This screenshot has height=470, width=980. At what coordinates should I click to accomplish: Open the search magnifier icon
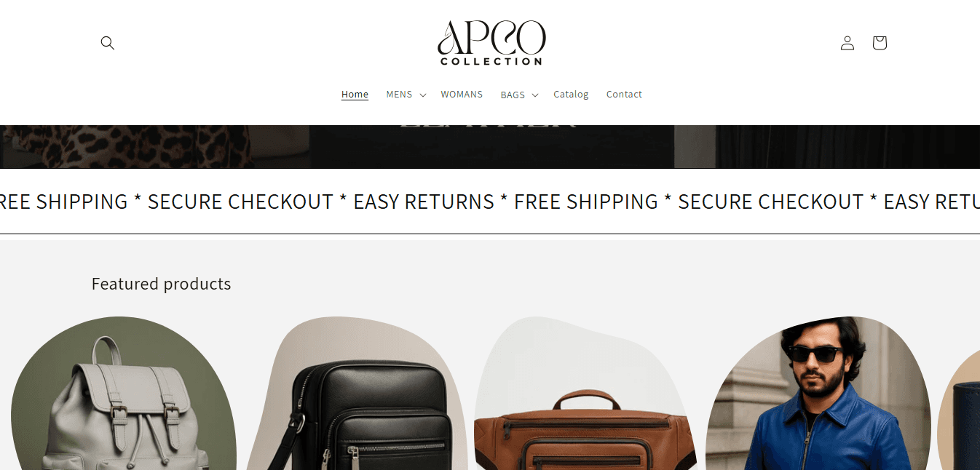[108, 43]
